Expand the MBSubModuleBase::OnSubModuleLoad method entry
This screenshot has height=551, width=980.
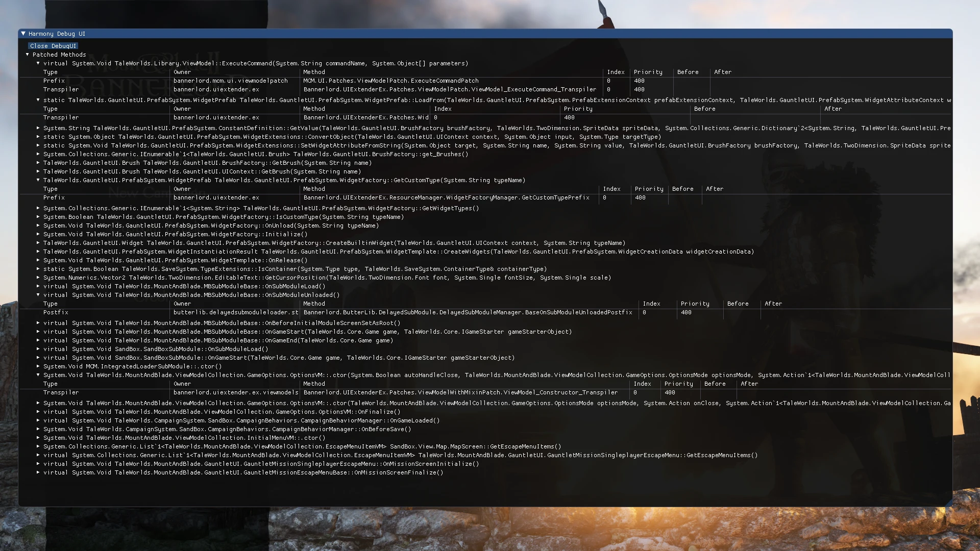click(38, 286)
